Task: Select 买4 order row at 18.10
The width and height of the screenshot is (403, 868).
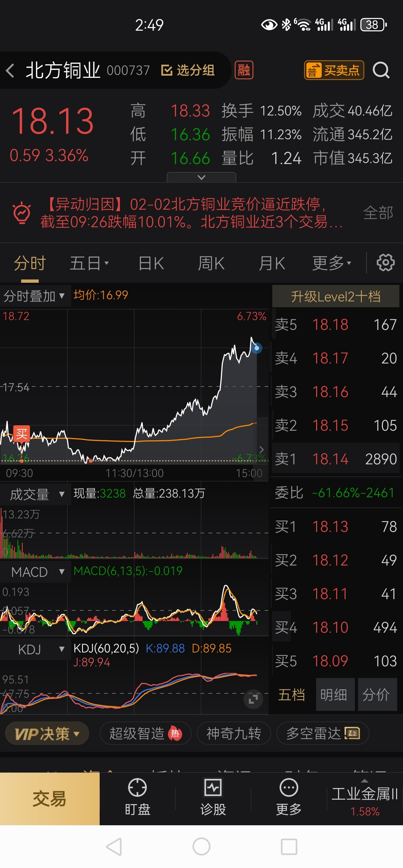Action: 336,628
